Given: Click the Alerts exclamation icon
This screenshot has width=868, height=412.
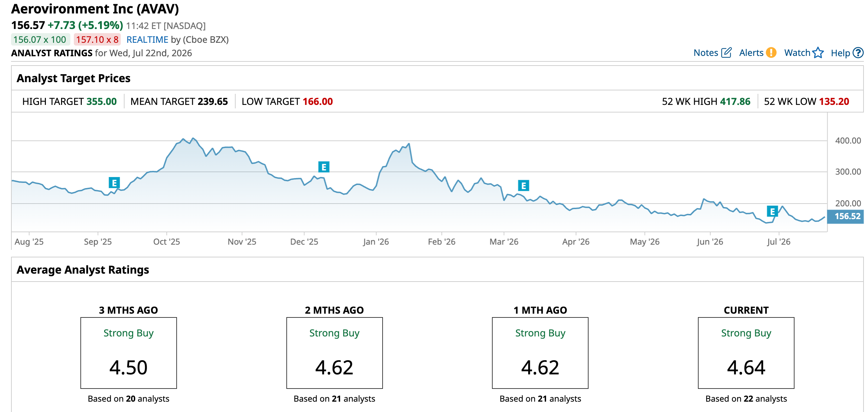Looking at the screenshot, I should tap(771, 53).
